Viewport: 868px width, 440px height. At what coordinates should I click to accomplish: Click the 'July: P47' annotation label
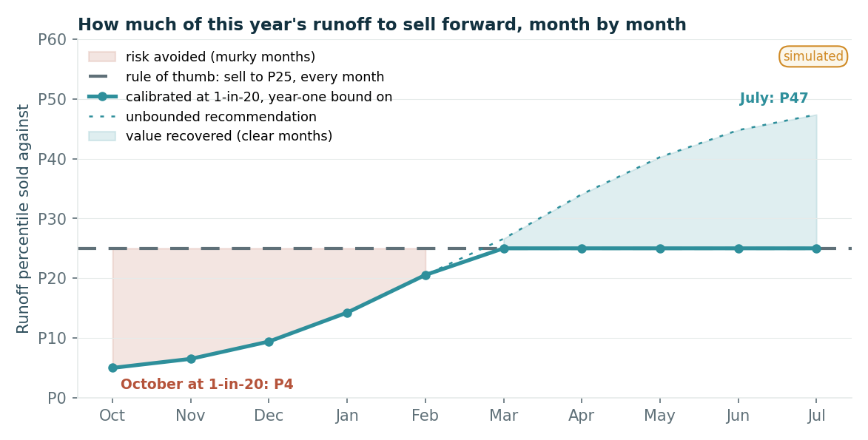tap(774, 98)
